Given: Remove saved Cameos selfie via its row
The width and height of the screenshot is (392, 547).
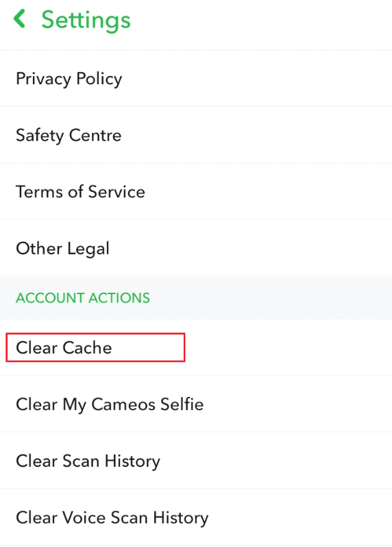Looking at the screenshot, I should [196, 404].
